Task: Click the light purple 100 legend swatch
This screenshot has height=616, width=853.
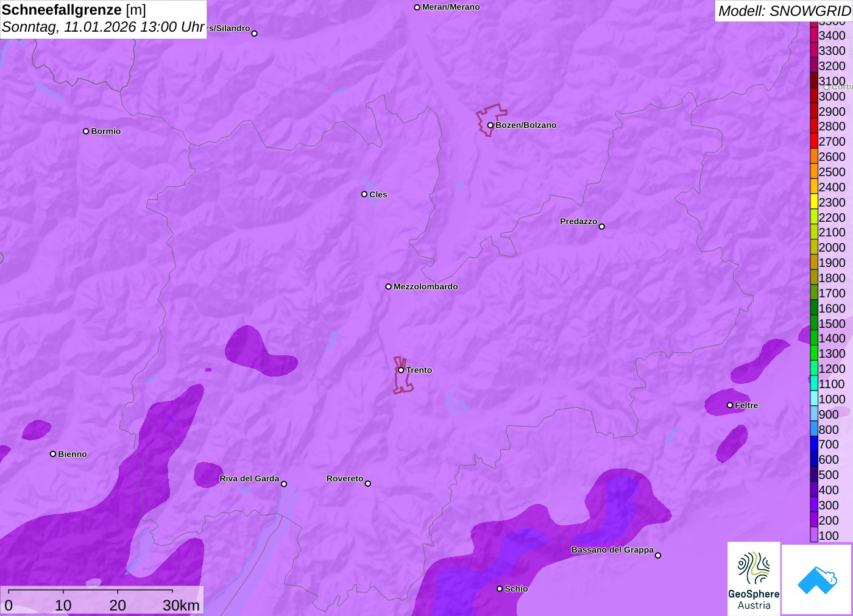Action: pos(814,535)
